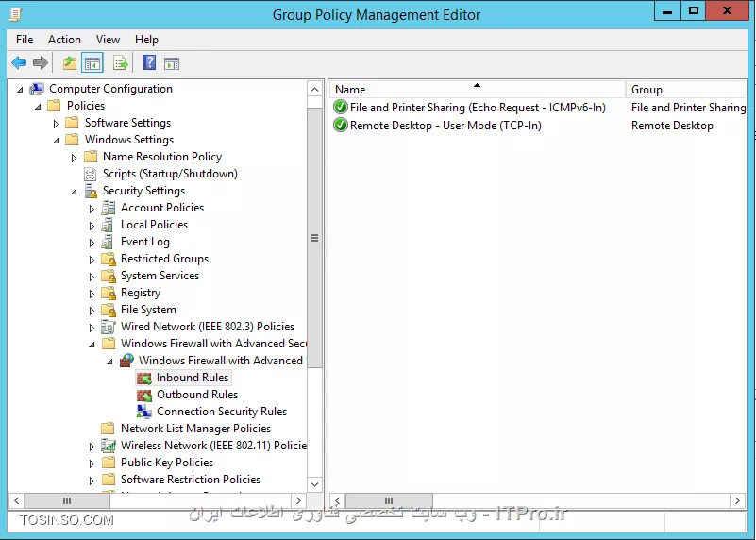Click the Up one level folder icon

point(70,62)
